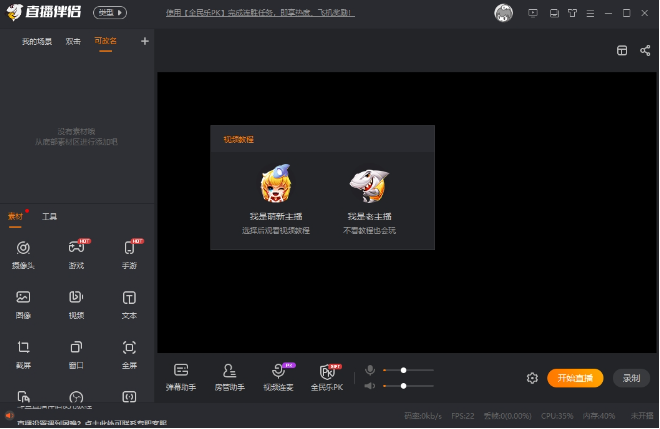Viewport: 660px width, 429px height.
Task: Choose the window (窗口) capture source
Action: (76, 352)
